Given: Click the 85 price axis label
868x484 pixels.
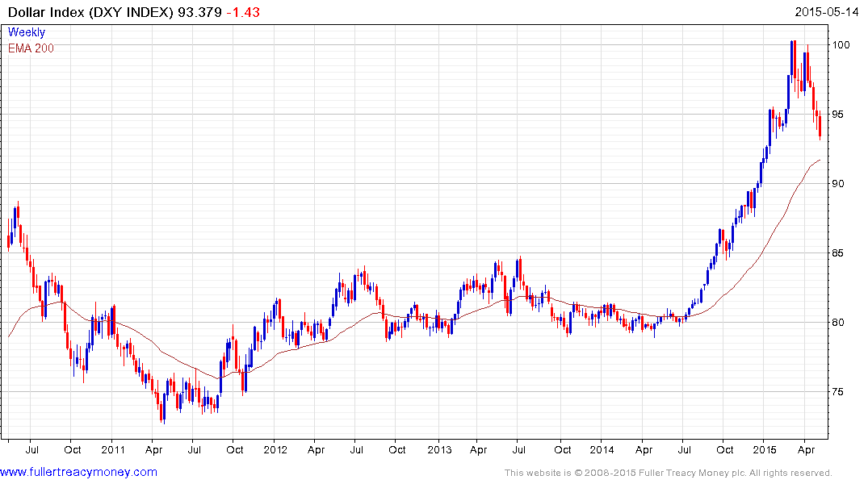Looking at the screenshot, I should tap(838, 253).
